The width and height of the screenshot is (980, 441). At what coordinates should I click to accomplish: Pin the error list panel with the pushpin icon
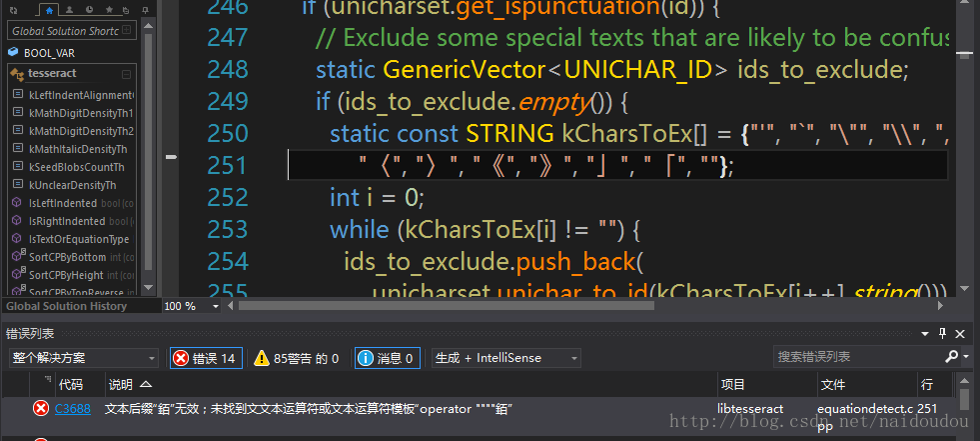coord(942,334)
